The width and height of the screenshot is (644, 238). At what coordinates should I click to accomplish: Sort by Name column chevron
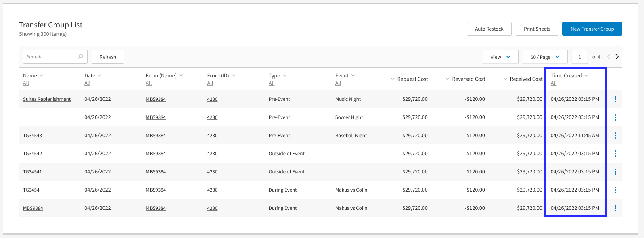(41, 75)
